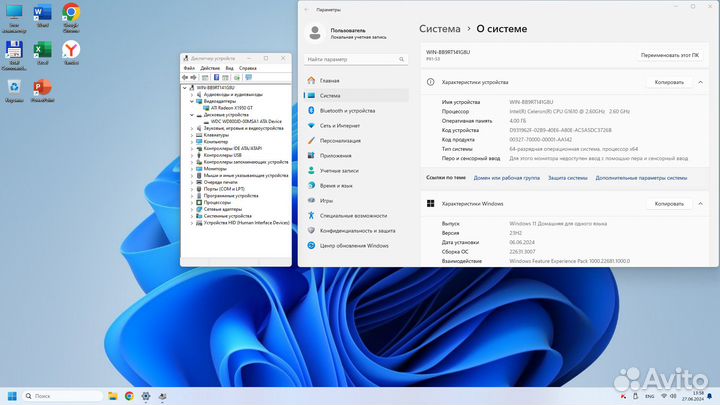Screen dimensions: 720x405
Task: Open Вид menu in Device Manager
Action: [230, 68]
